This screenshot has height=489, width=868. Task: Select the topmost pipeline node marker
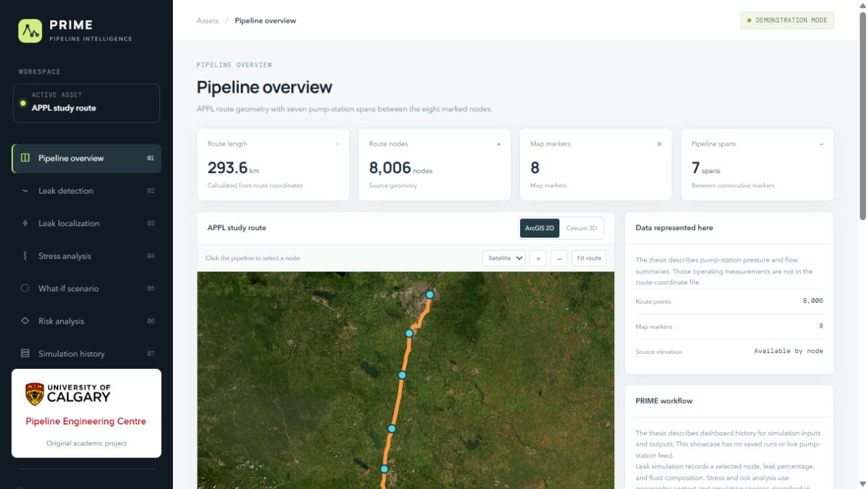click(430, 295)
